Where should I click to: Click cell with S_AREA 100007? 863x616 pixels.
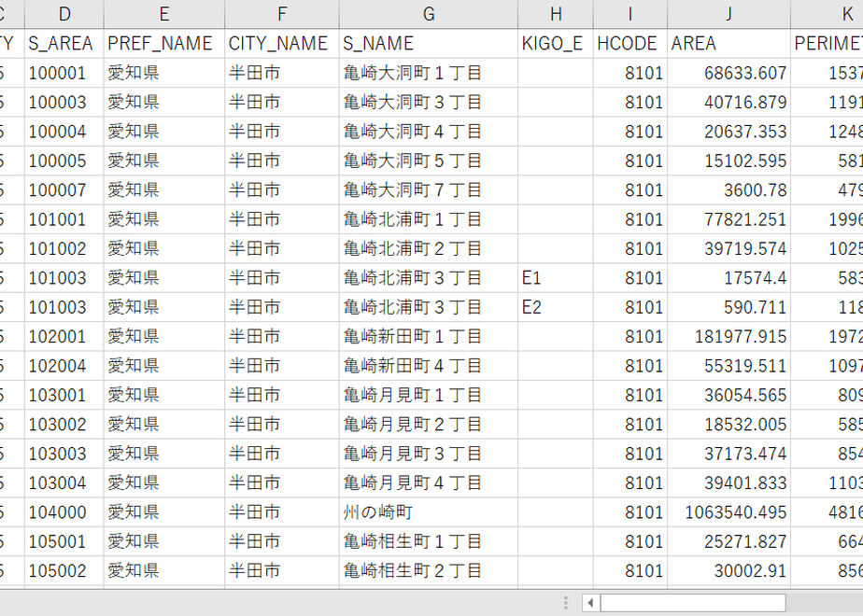pyautogui.click(x=64, y=189)
